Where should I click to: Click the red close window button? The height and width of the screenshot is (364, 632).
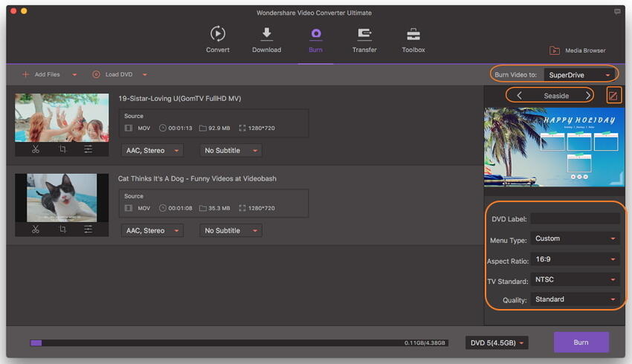(x=13, y=11)
